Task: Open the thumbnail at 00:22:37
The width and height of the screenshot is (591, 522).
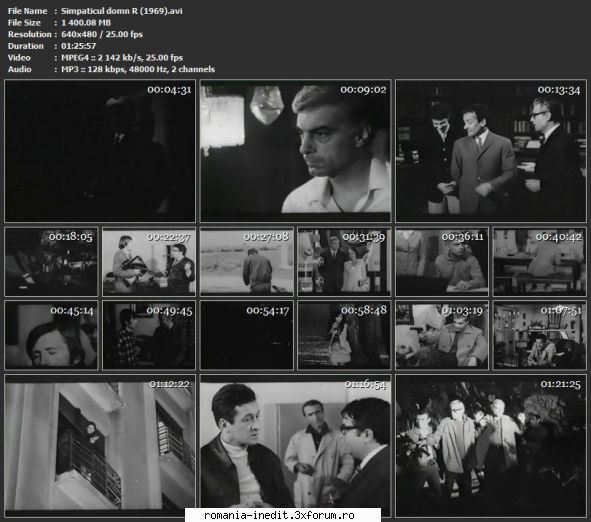Action: pyautogui.click(x=149, y=261)
